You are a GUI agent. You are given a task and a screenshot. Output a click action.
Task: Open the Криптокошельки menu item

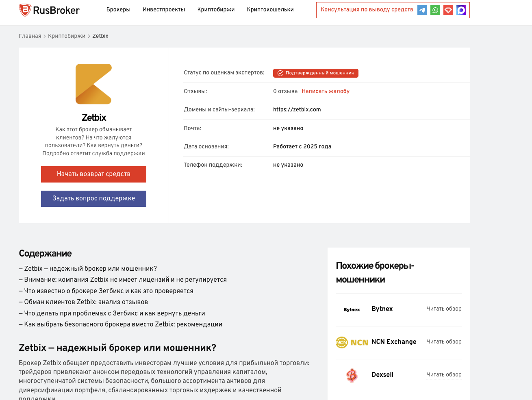pos(270,9)
